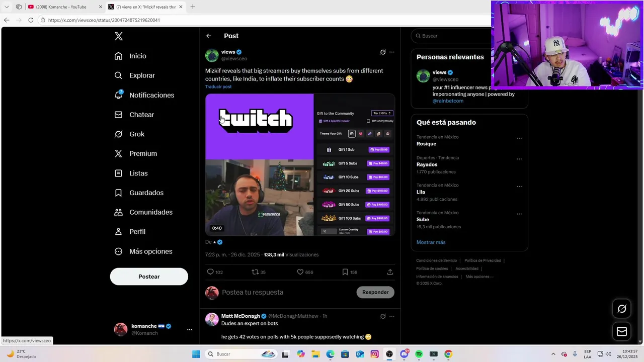Open Chrome from the taskbar
The width and height of the screenshot is (644, 362).
point(448,354)
